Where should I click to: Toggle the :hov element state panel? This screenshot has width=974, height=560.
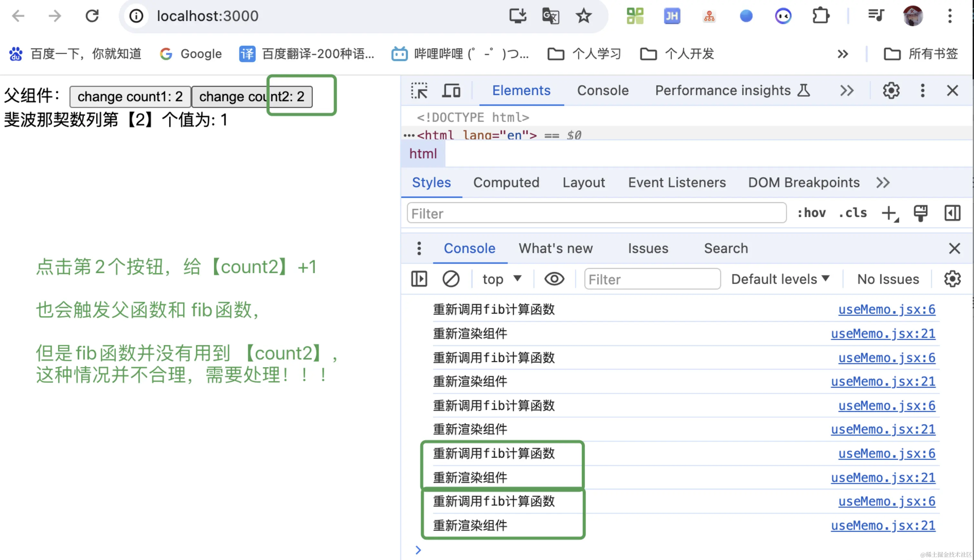pos(811,213)
